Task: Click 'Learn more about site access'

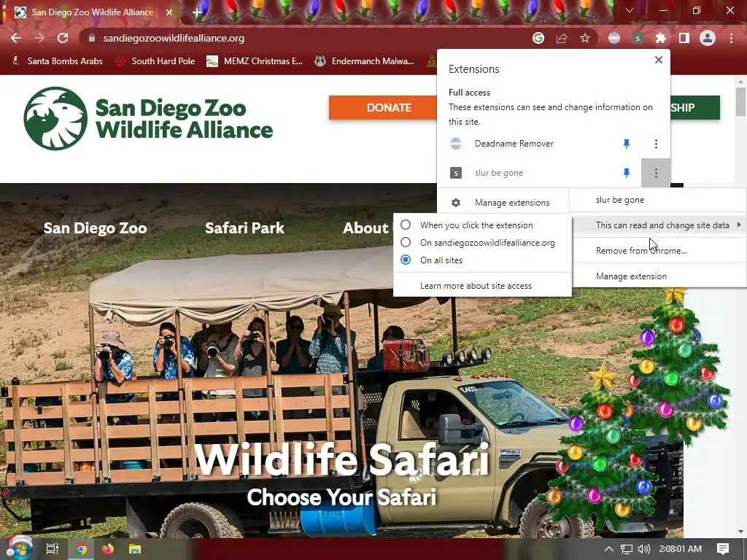Action: (x=482, y=286)
